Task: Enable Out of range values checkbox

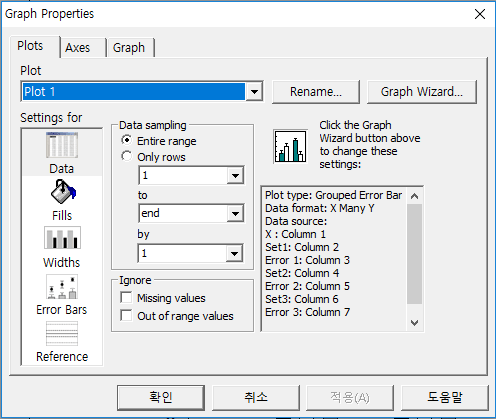Action: point(126,315)
